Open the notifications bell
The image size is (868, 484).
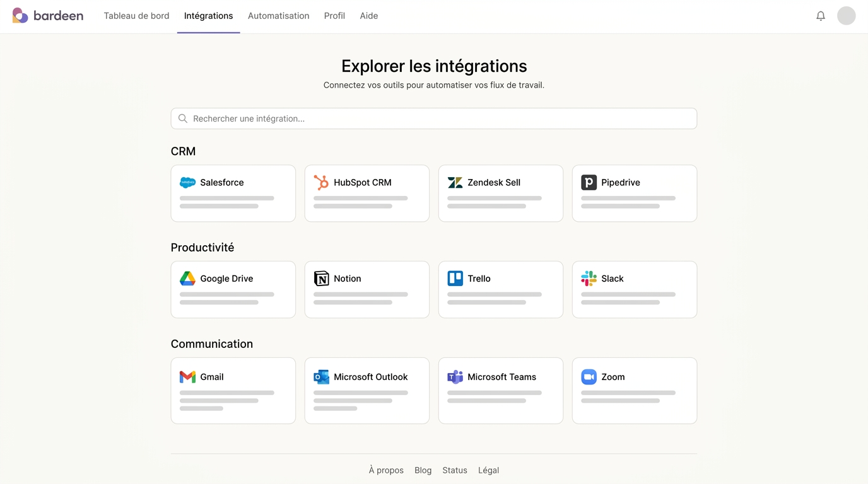click(x=821, y=16)
